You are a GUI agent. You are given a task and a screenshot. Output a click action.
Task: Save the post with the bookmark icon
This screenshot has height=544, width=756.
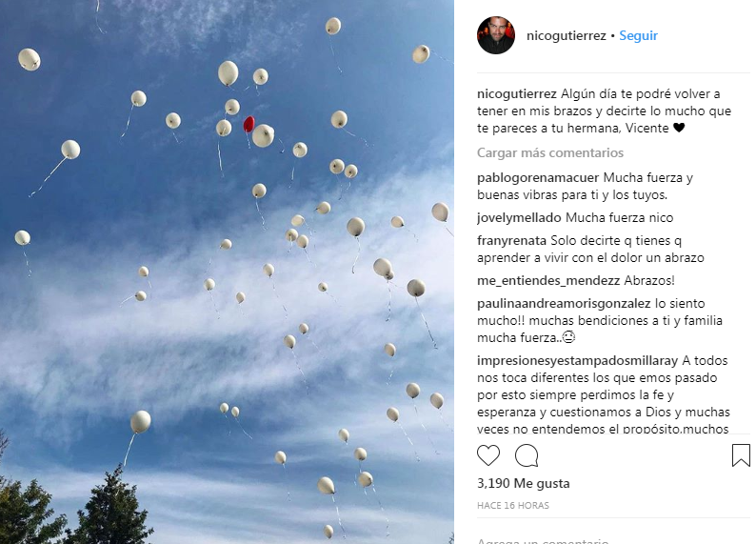click(741, 455)
